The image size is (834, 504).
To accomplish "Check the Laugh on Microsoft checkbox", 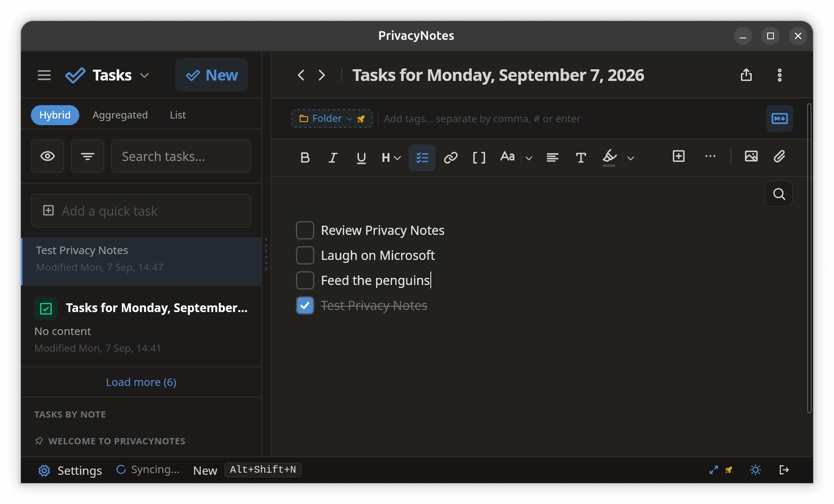I will 305,255.
